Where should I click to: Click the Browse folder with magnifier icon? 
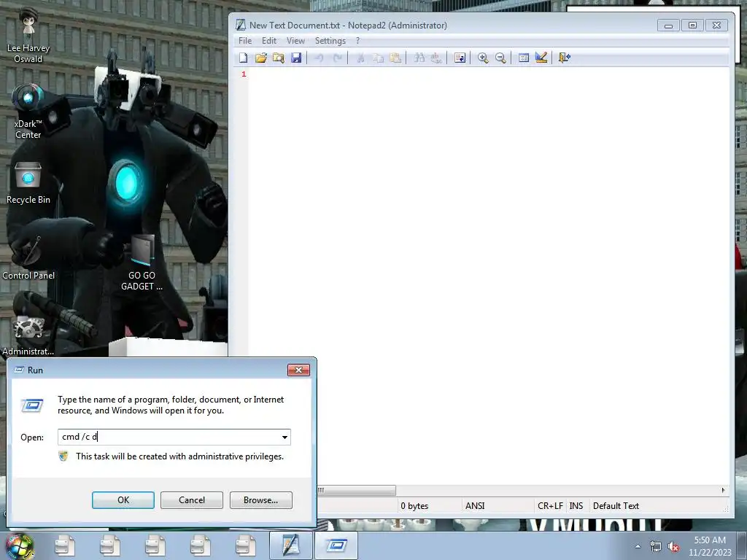point(279,58)
